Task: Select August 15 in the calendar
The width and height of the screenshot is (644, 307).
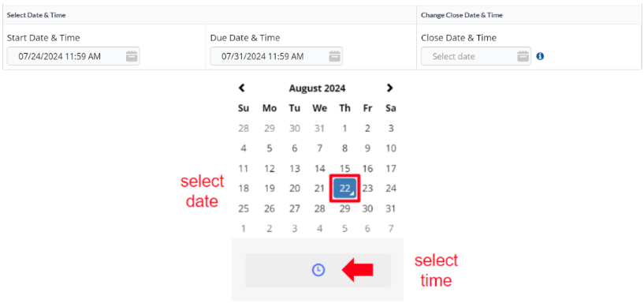Action: 345,169
